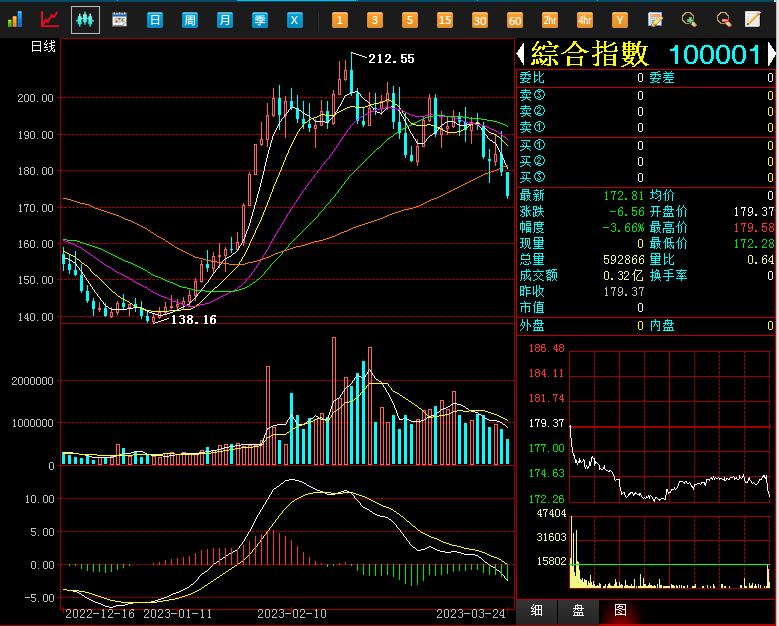
Task: Switch to the red line chart view
Action: point(49,19)
